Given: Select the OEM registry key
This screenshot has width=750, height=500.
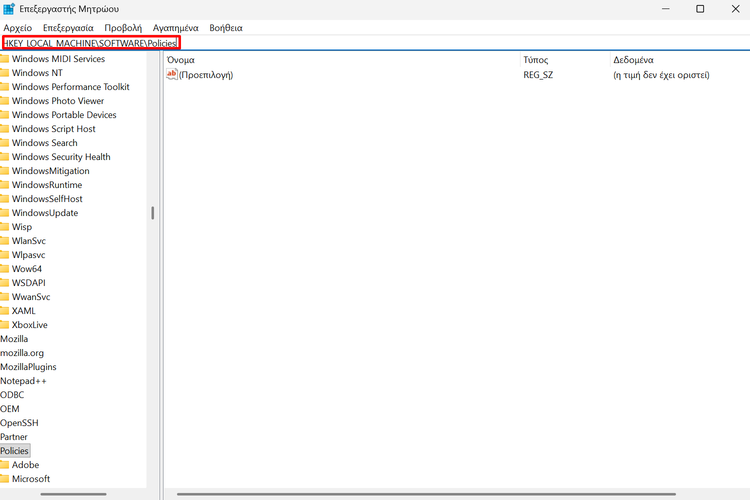Looking at the screenshot, I should coord(10,409).
